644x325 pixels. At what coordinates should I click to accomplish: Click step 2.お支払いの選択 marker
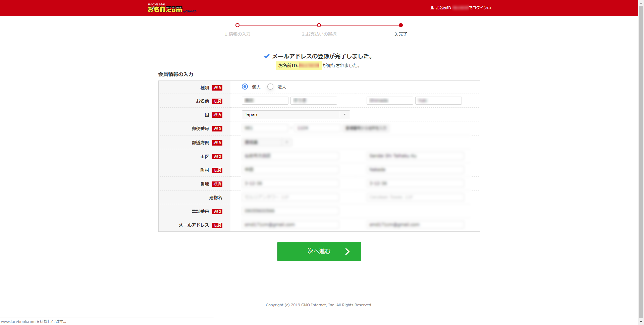pyautogui.click(x=319, y=25)
